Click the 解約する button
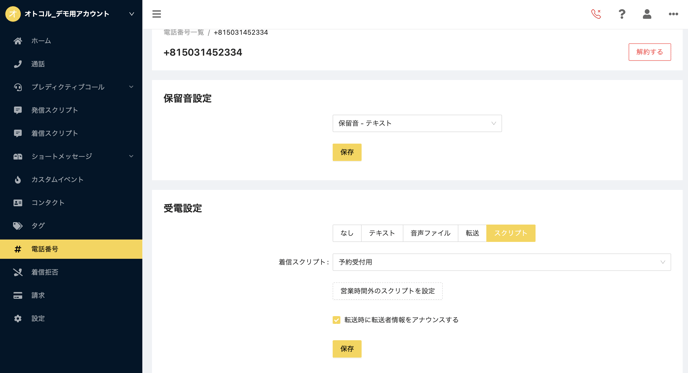The height and width of the screenshot is (373, 688). point(649,52)
